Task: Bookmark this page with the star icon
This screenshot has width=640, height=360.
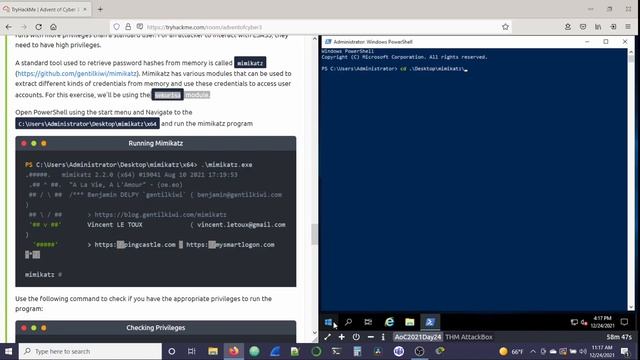Action: click(505, 27)
